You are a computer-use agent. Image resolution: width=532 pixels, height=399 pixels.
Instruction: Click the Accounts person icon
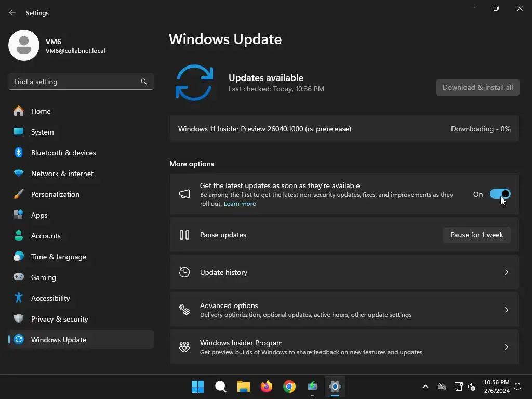(19, 235)
